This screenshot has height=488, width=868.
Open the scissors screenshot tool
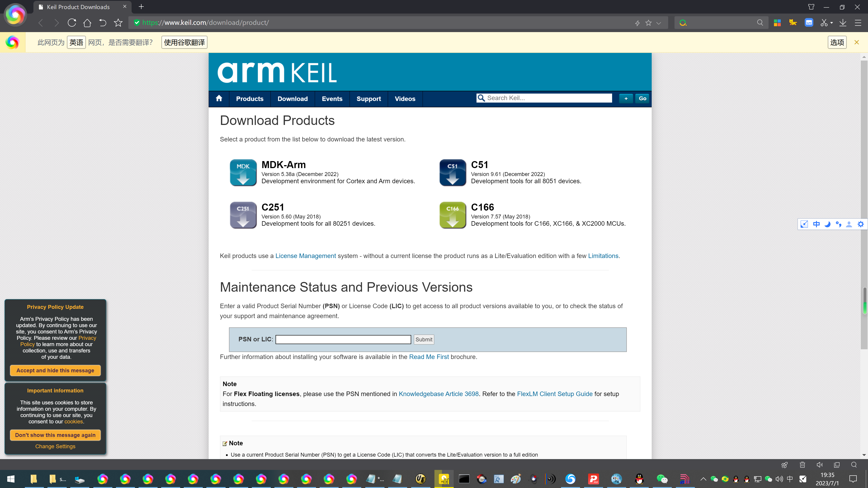point(824,23)
